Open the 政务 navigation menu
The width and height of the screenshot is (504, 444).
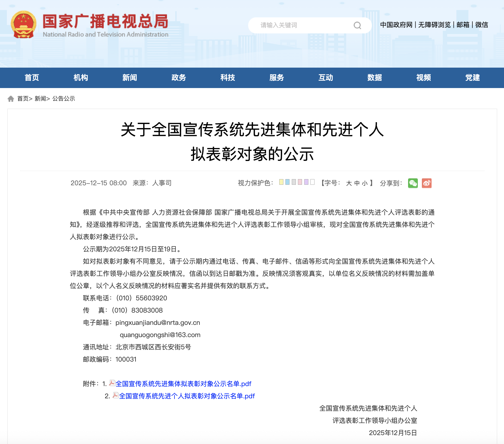[179, 78]
